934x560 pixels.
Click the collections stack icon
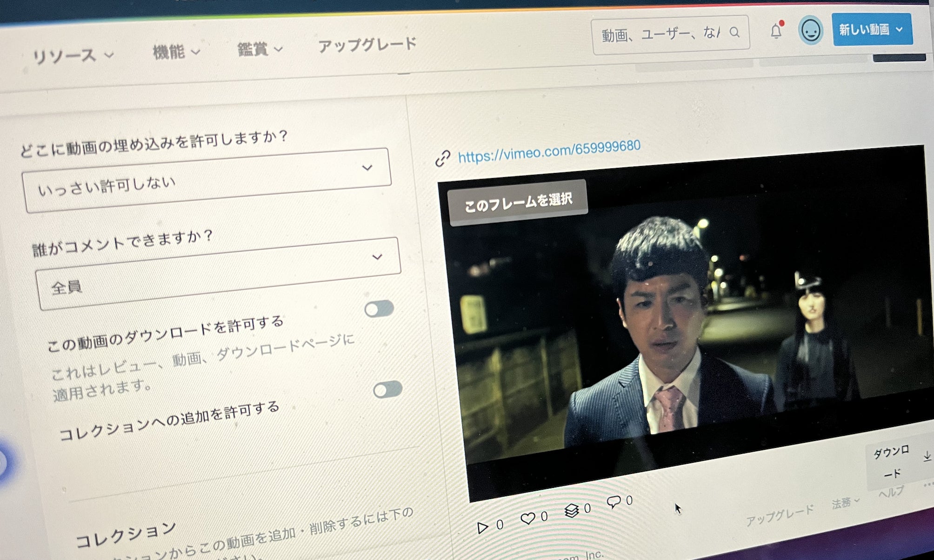pyautogui.click(x=572, y=511)
